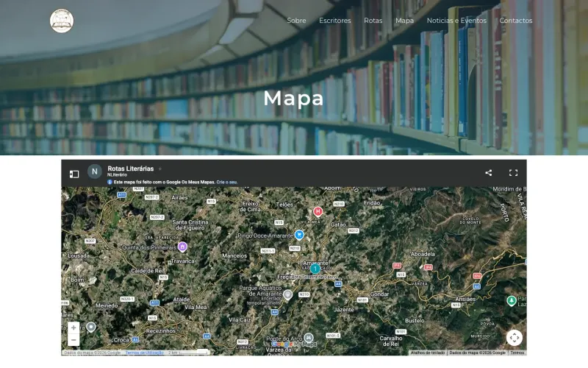The width and height of the screenshot is (588, 368).
Task: Click the Bustelo place label
Action: pos(415,321)
